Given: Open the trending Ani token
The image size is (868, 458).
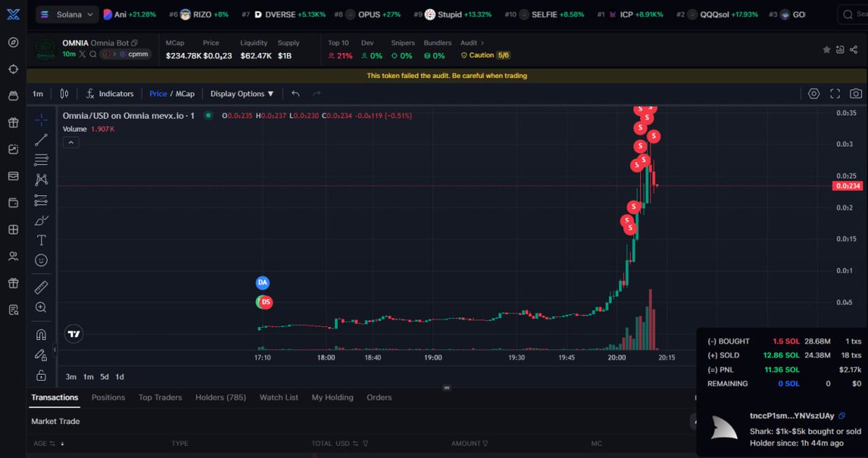Looking at the screenshot, I should [x=129, y=14].
